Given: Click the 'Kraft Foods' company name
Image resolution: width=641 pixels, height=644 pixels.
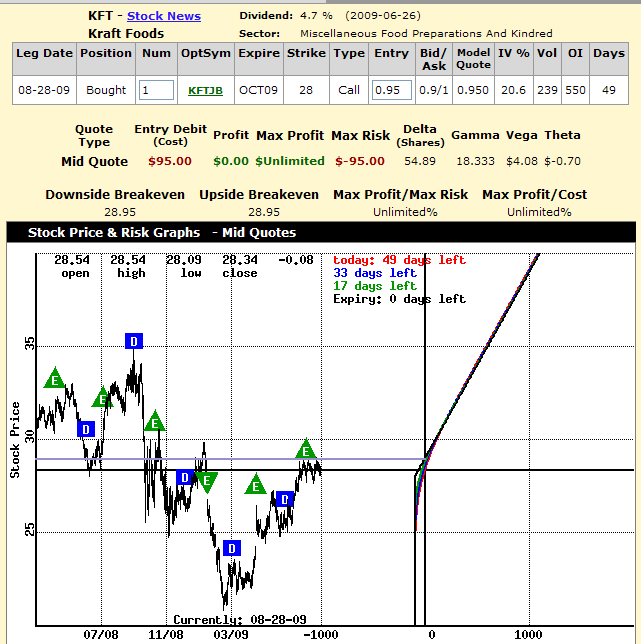Looking at the screenshot, I should point(126,33).
